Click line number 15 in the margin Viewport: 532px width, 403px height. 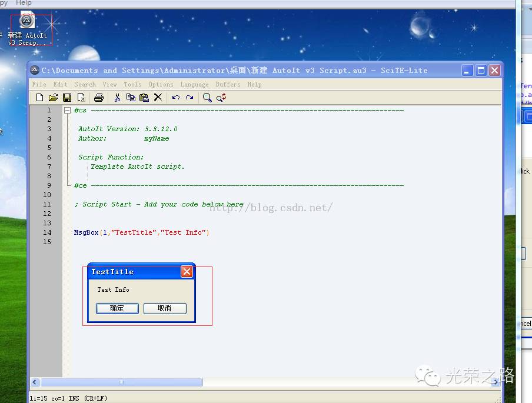click(x=47, y=242)
